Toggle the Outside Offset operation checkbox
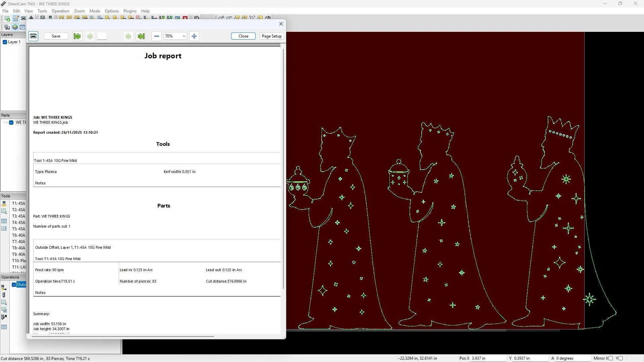The width and height of the screenshot is (644, 362). pyautogui.click(x=14, y=285)
